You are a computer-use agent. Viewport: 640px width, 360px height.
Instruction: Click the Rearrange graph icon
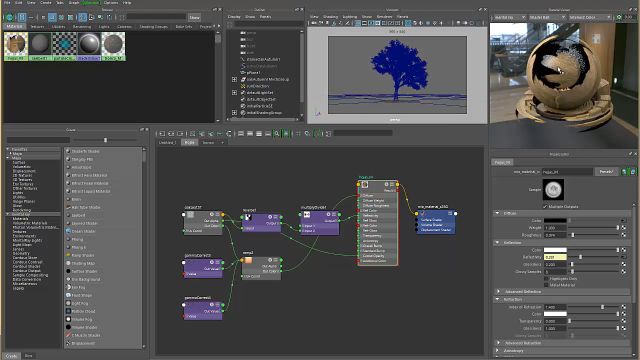(x=220, y=133)
